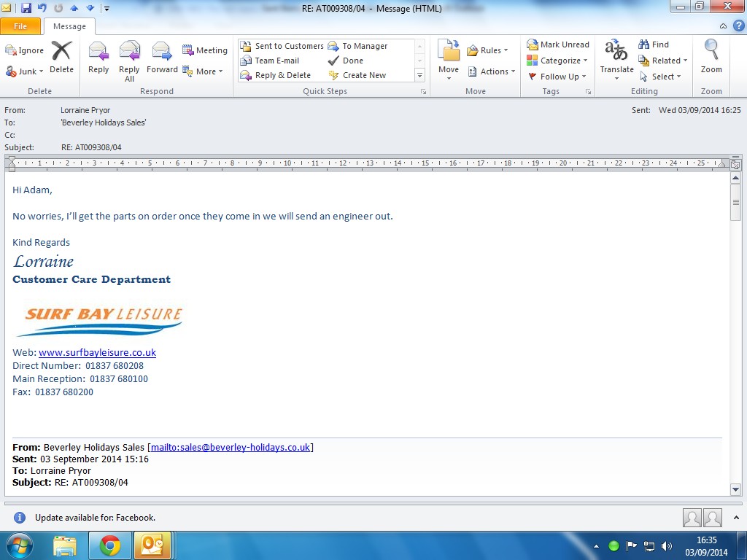Click the taskbar clock showing 16:35

pyautogui.click(x=706, y=546)
